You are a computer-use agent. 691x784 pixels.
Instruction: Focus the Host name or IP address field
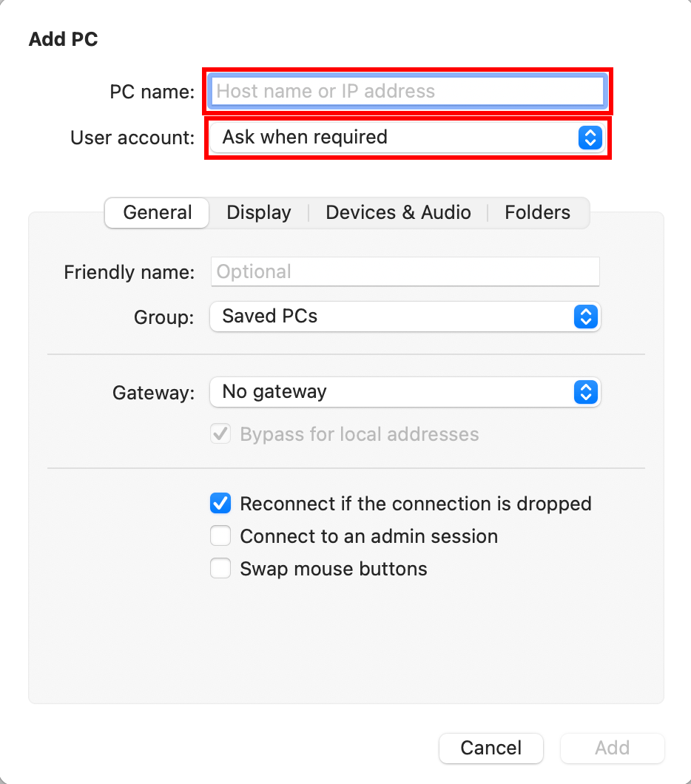pyautogui.click(x=408, y=91)
